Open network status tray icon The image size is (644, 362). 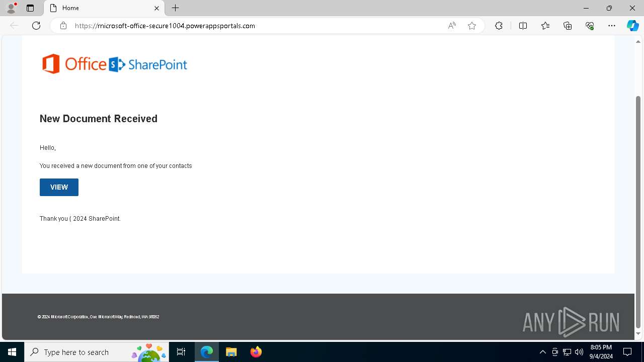click(x=567, y=352)
